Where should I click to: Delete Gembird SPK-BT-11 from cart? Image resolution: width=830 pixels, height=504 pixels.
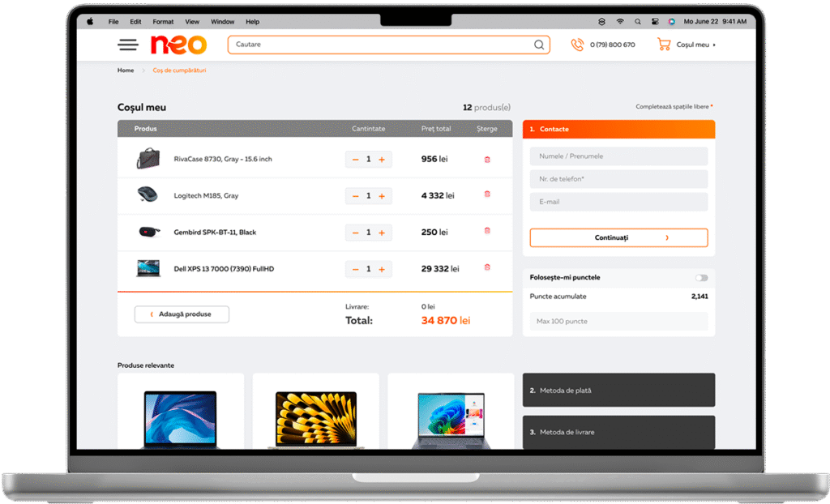(487, 231)
